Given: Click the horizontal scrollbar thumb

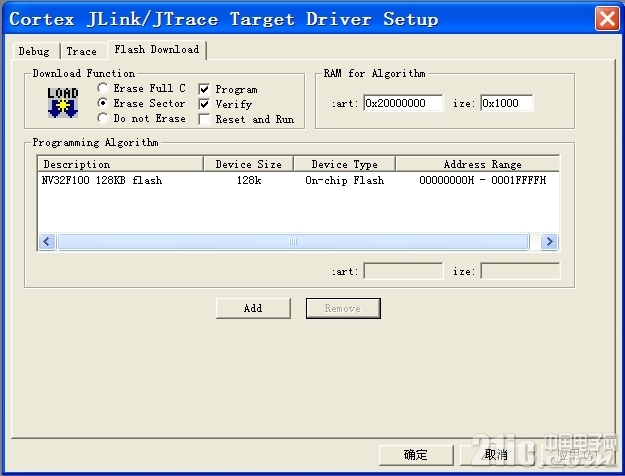Looking at the screenshot, I should (293, 242).
